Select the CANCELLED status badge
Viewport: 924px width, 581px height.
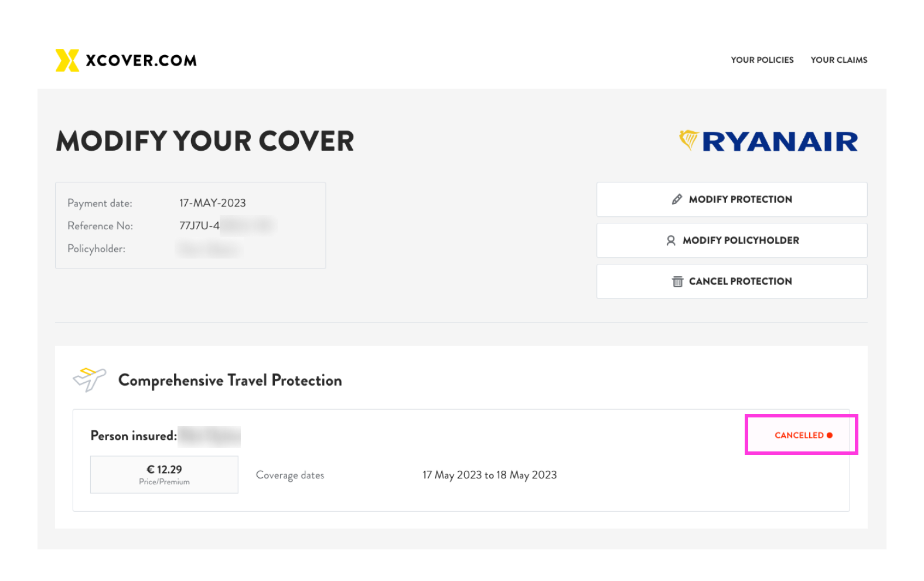coord(800,434)
